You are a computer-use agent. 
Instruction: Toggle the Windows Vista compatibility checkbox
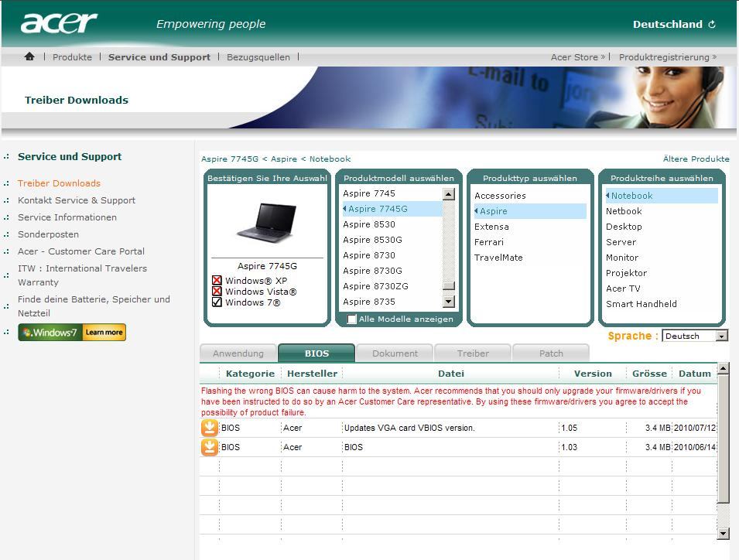pos(217,291)
